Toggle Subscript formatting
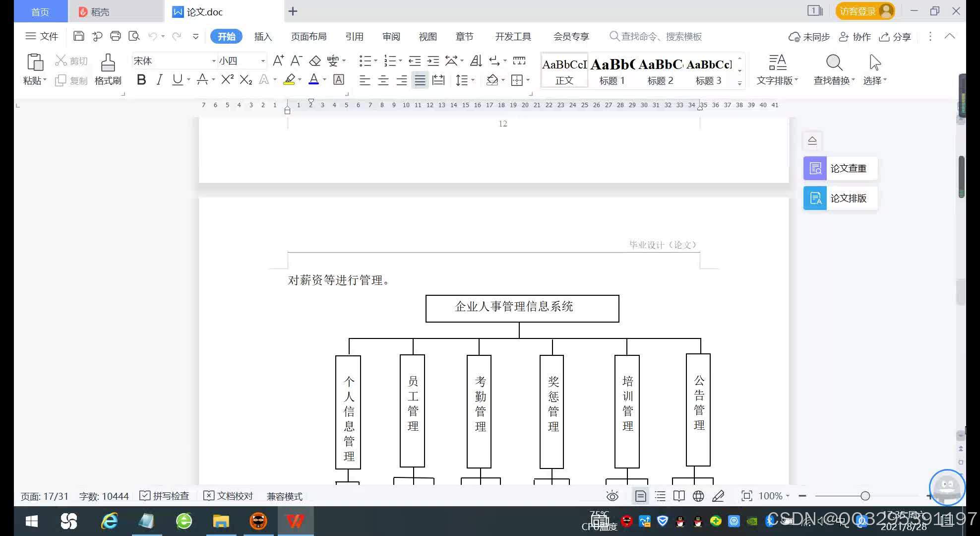The width and height of the screenshot is (980, 536). pyautogui.click(x=246, y=80)
